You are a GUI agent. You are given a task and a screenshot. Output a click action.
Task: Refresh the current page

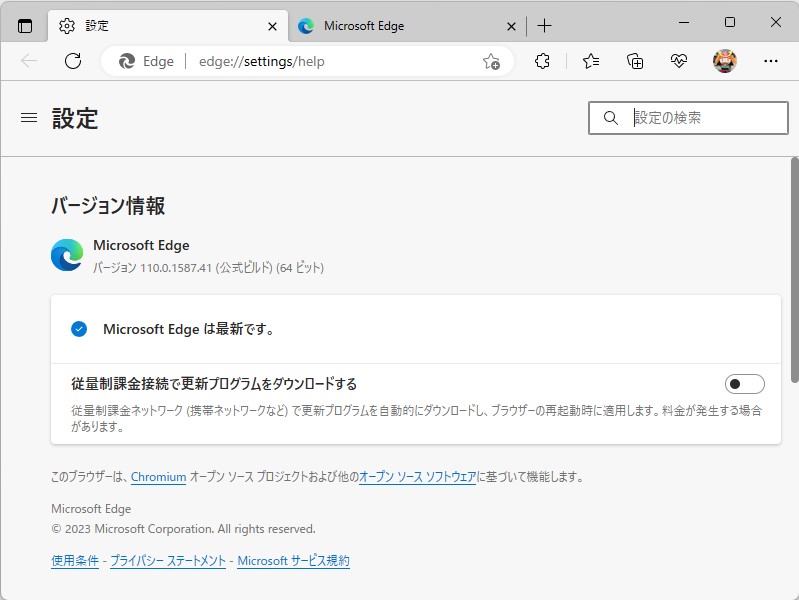coord(73,61)
